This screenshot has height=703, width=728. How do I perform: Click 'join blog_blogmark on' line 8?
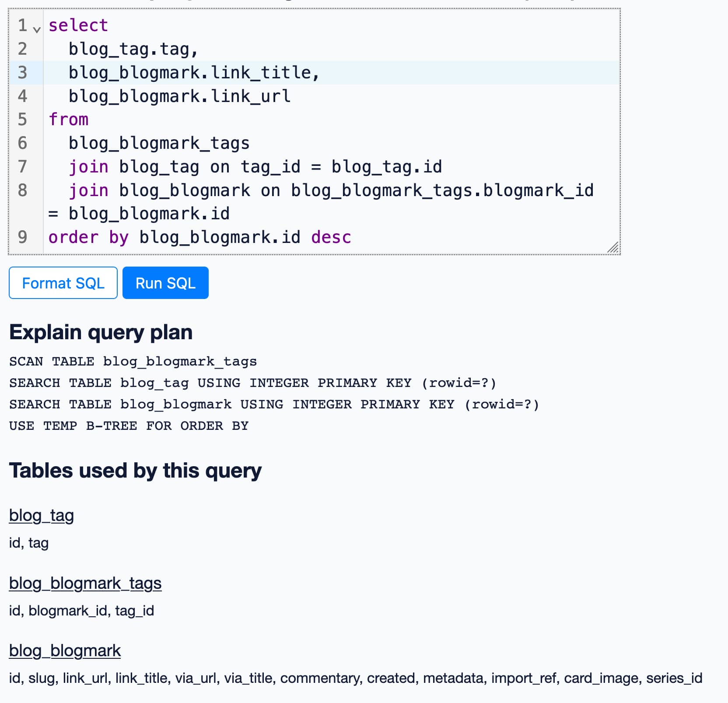[331, 190]
